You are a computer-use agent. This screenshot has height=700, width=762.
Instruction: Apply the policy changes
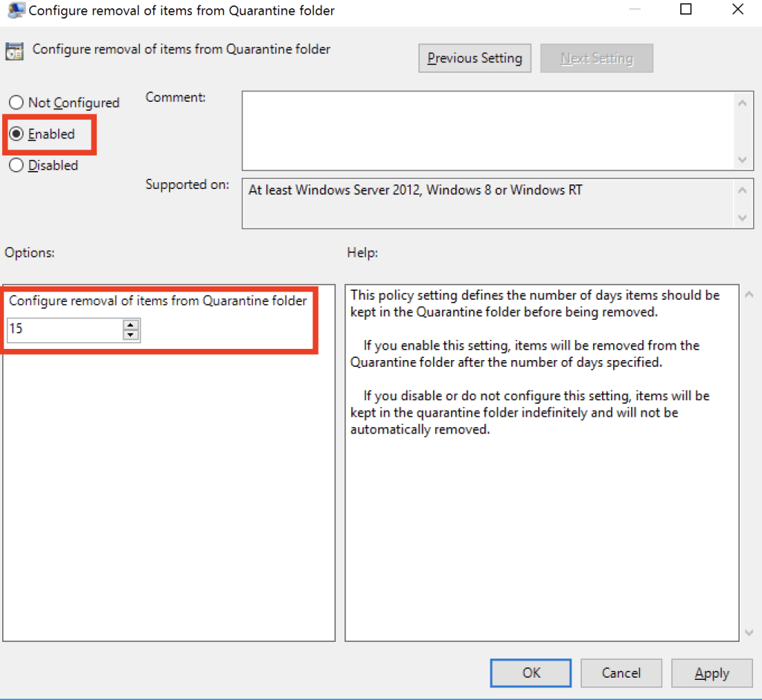pos(711,673)
